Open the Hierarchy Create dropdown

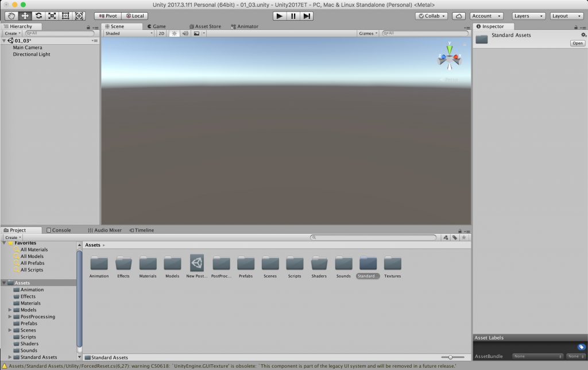(13, 33)
